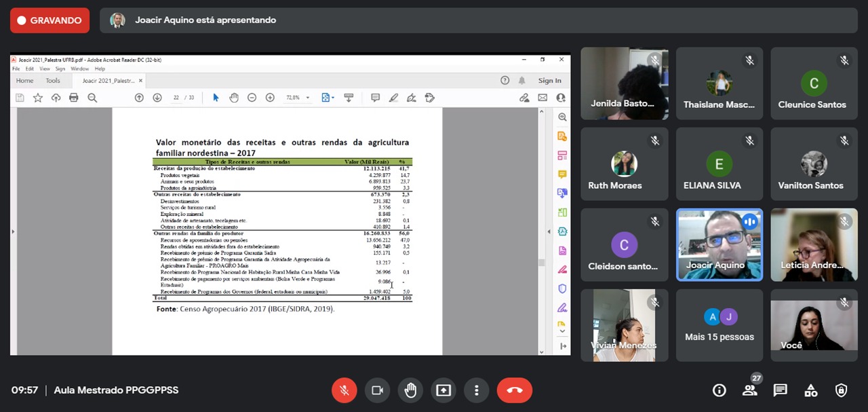Select Joacir Aquino video tile
Viewport: 868px width, 412px height.
point(719,244)
